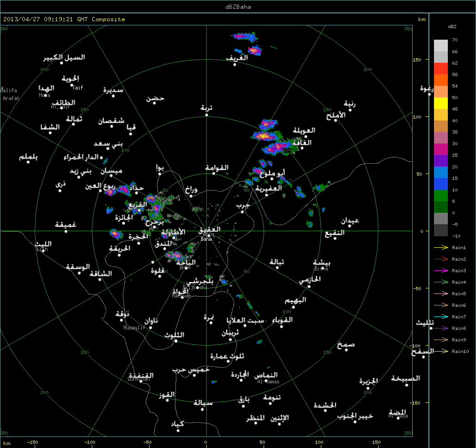Select the city label "تبالة"
This screenshot has width=476, height=448.
pyautogui.click(x=277, y=262)
